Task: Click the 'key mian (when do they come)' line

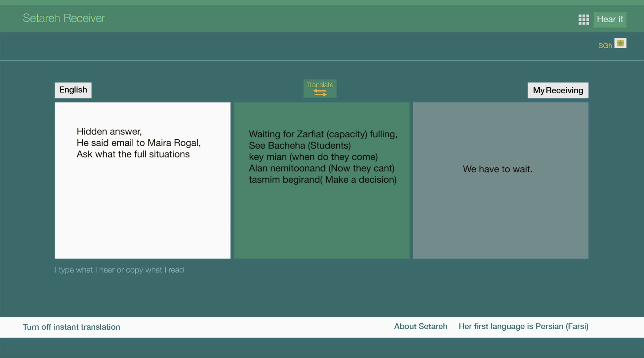Action: tap(313, 157)
